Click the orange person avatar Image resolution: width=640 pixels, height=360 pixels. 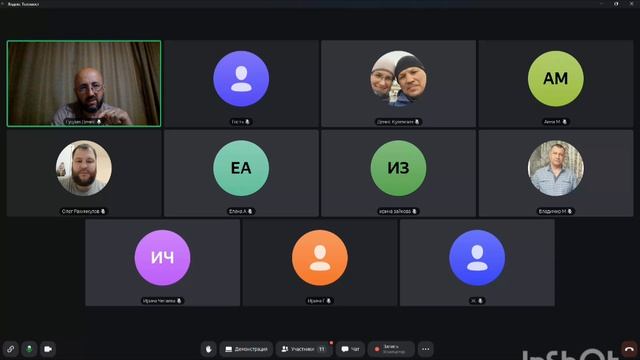point(320,258)
